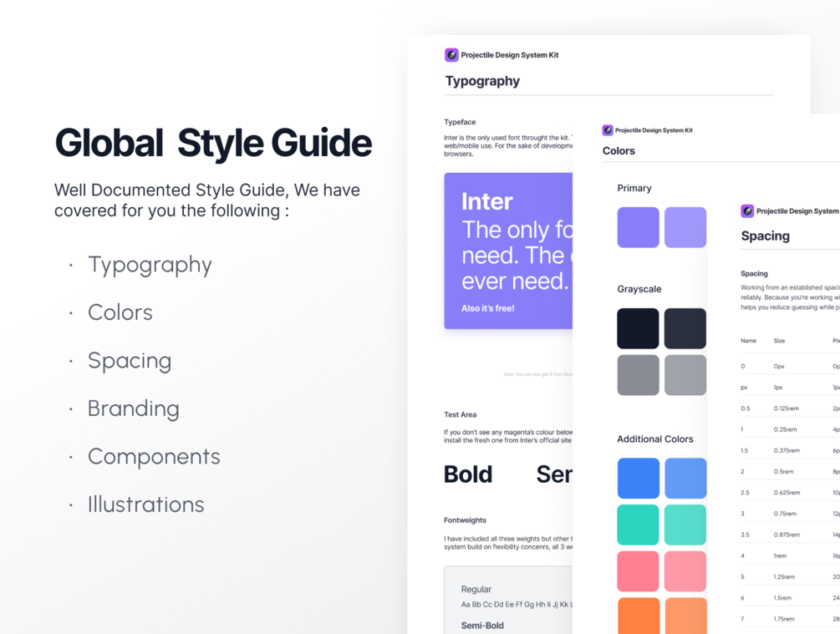This screenshot has width=840, height=634.
Task: Click the '0.375rem' size cell
Action: [x=787, y=450]
